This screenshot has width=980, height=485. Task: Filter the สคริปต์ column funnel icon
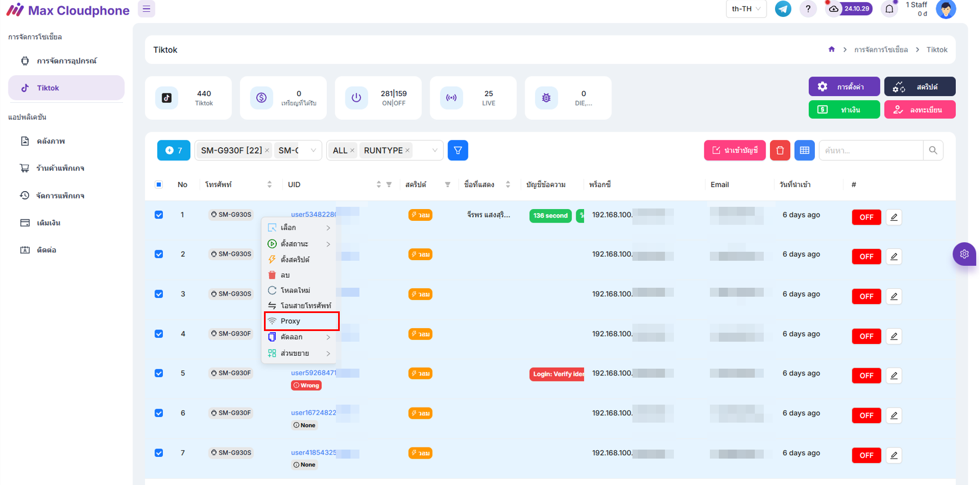point(448,184)
